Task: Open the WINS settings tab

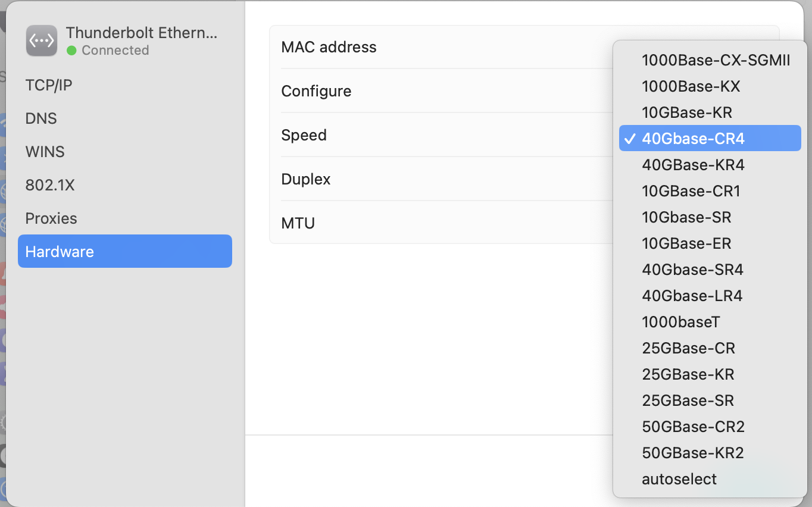Action: [45, 152]
